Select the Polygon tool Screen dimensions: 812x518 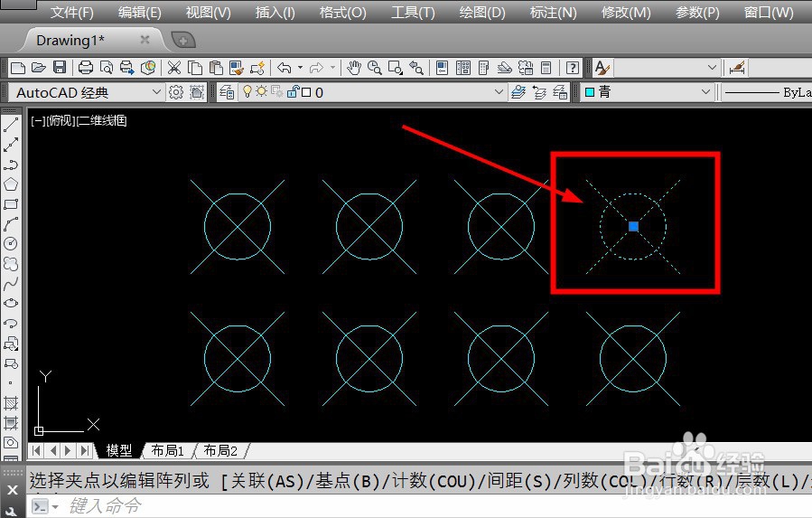pyautogui.click(x=11, y=184)
